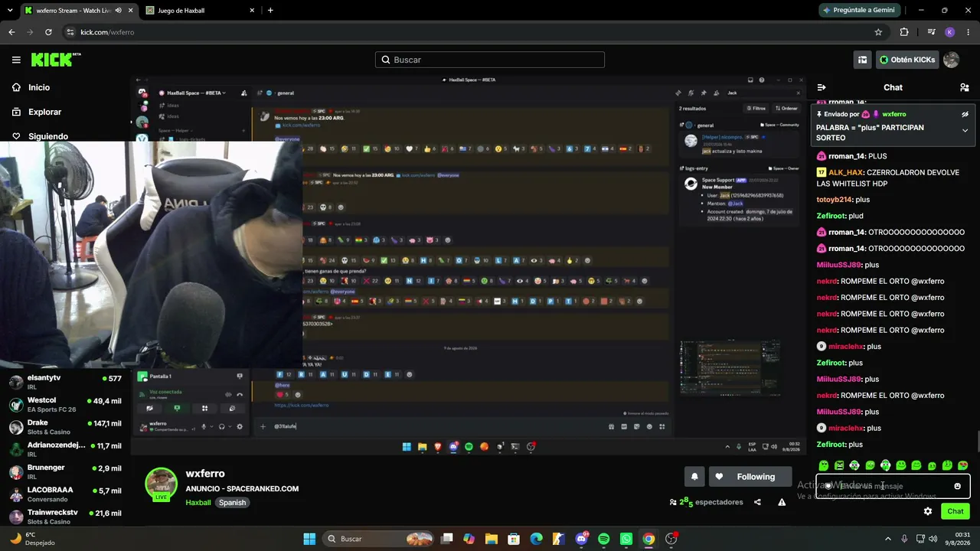Open Microsoft Edge from the taskbar

tap(536, 539)
